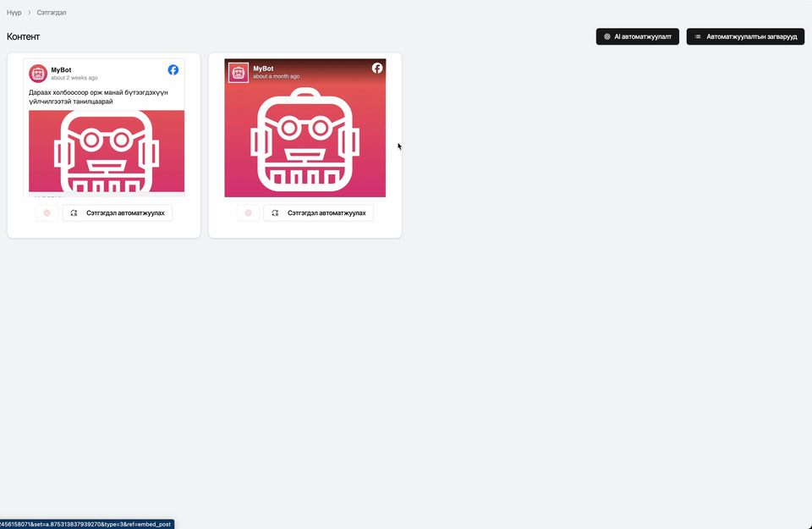Viewport: 812px width, 529px height.
Task: Open MyBot page name in first post
Action: (61, 69)
